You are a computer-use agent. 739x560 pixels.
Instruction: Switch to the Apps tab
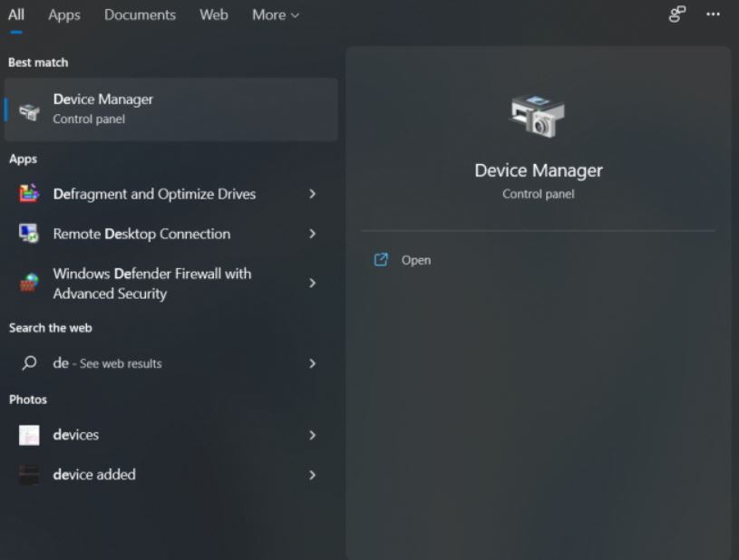pos(64,15)
